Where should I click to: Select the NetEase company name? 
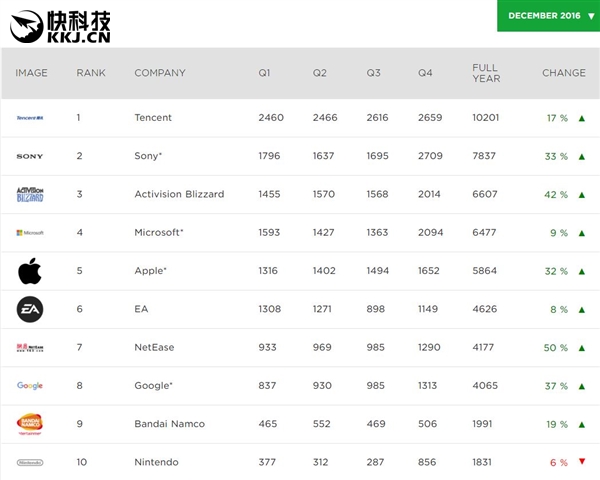[x=154, y=347]
